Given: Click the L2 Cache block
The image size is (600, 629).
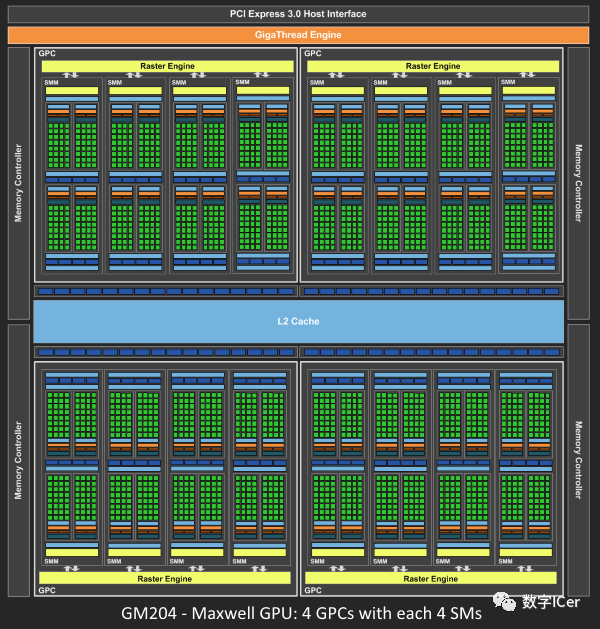Looking at the screenshot, I should [x=298, y=321].
